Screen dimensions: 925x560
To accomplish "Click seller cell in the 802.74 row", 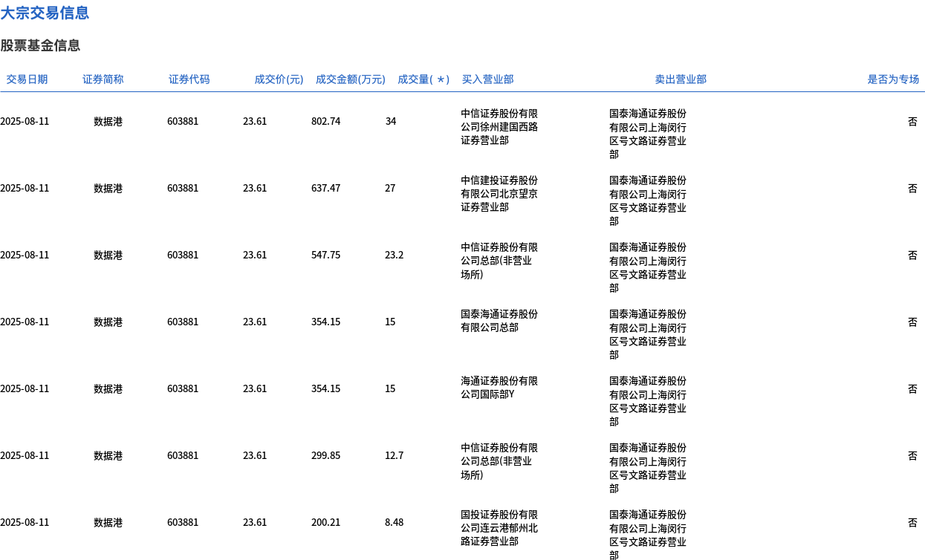I will click(x=648, y=134).
